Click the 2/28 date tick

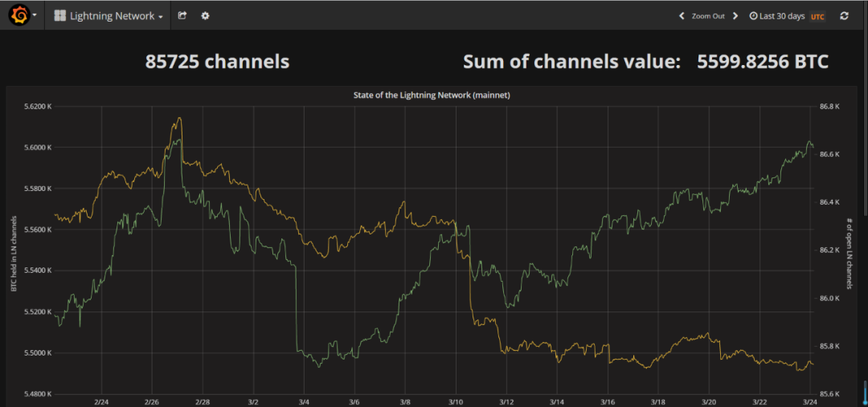click(203, 402)
